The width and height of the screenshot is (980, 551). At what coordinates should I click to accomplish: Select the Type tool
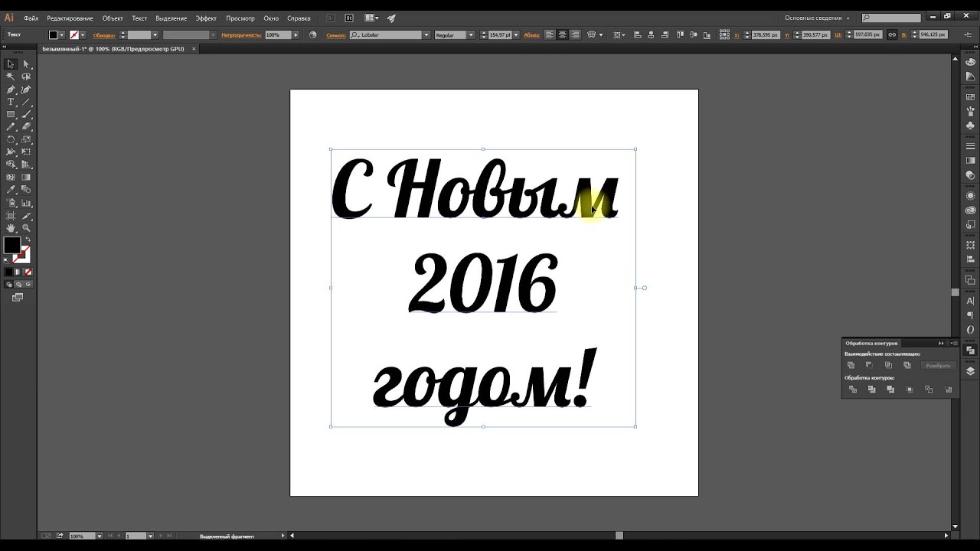coord(11,102)
